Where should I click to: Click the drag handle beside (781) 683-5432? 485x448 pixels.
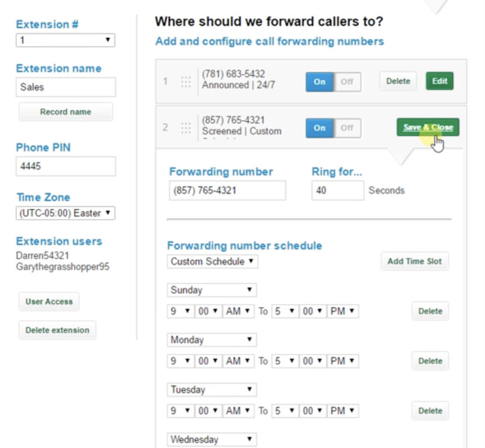(186, 81)
